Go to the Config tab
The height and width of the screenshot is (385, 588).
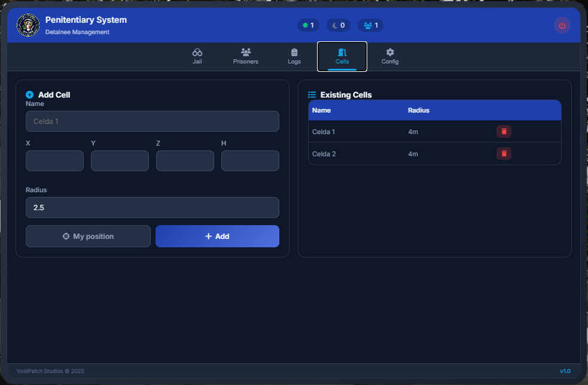(x=390, y=56)
